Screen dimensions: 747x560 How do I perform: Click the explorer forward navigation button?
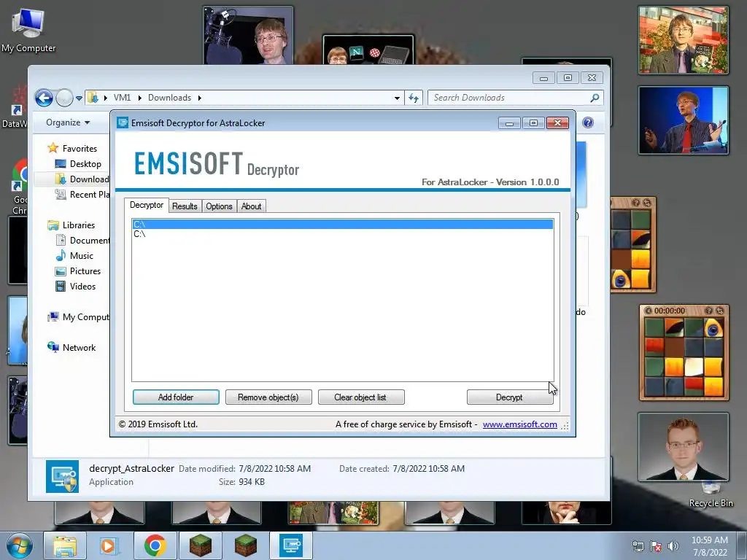tap(64, 98)
